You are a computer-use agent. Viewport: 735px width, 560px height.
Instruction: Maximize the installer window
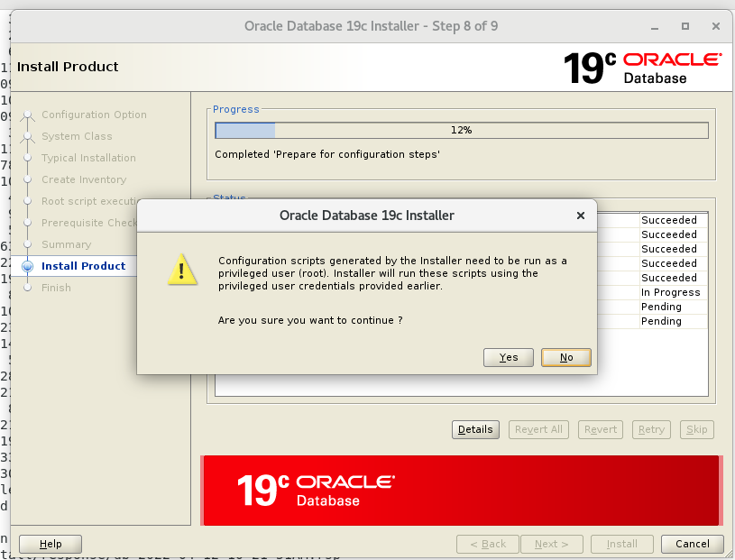[684, 26]
